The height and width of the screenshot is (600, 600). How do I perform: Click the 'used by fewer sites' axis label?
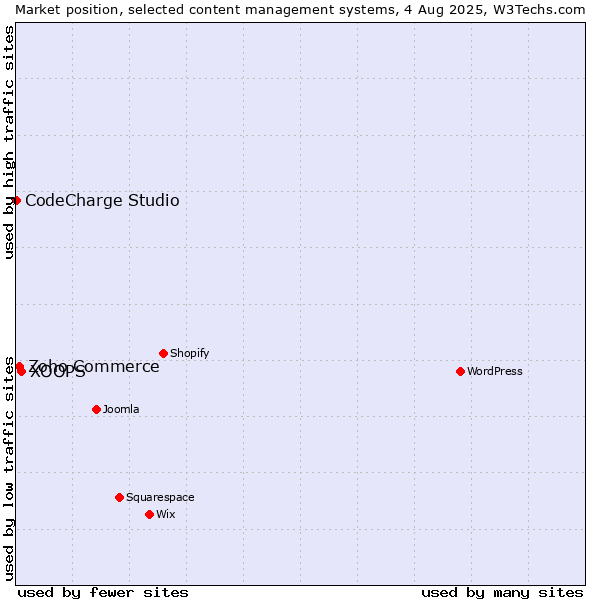[x=103, y=593]
